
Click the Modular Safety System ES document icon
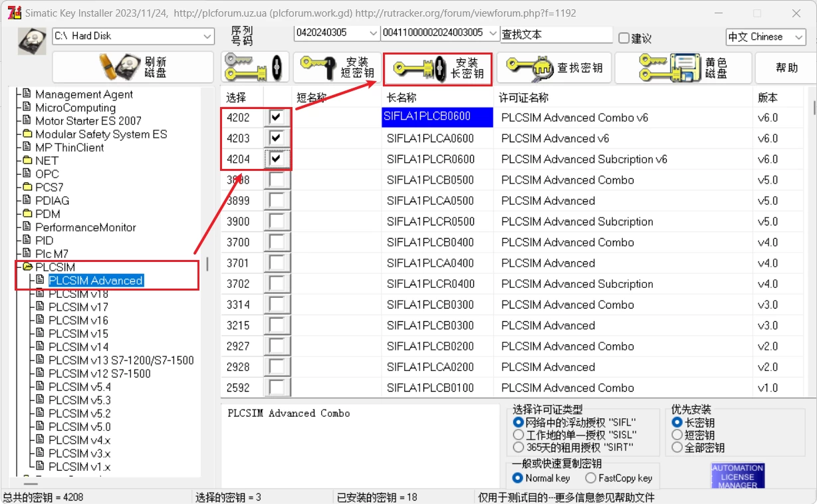(x=27, y=134)
